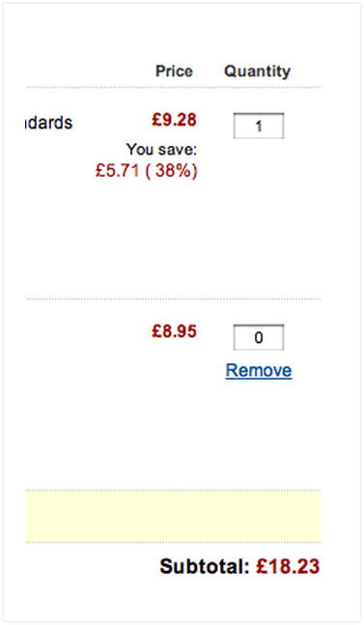Click the dotted line above the yellow band
364x625 pixels.
tap(173, 491)
